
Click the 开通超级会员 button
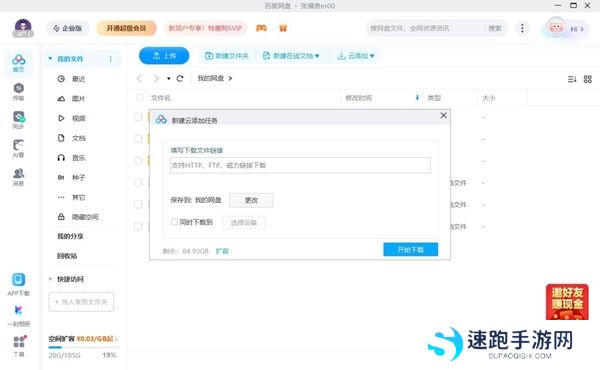126,28
